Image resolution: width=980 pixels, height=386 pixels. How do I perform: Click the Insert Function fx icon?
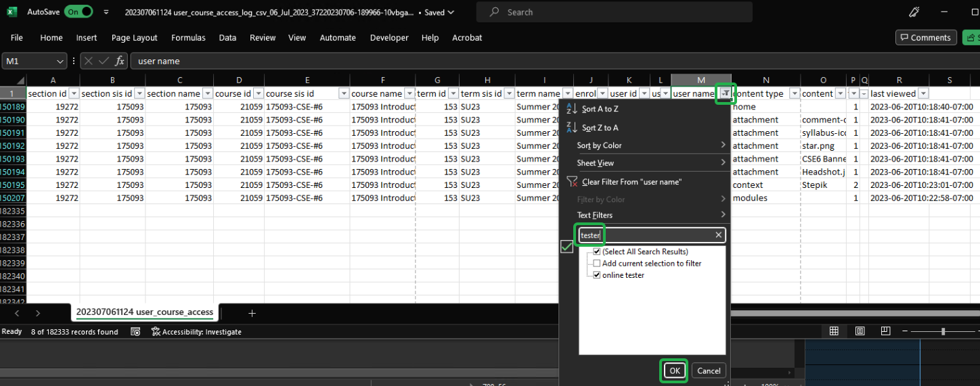(x=120, y=61)
